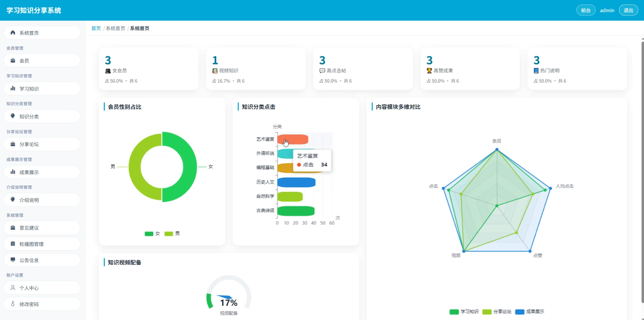This screenshot has width=644, height=320.
Task: Toggle the 分享论坛 legend in radar chart
Action: (497, 312)
